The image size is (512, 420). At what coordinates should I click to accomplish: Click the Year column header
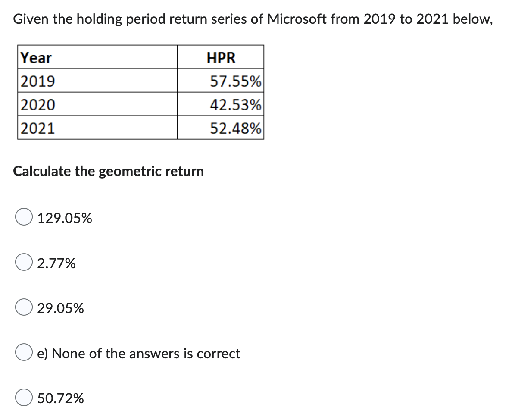34,58
